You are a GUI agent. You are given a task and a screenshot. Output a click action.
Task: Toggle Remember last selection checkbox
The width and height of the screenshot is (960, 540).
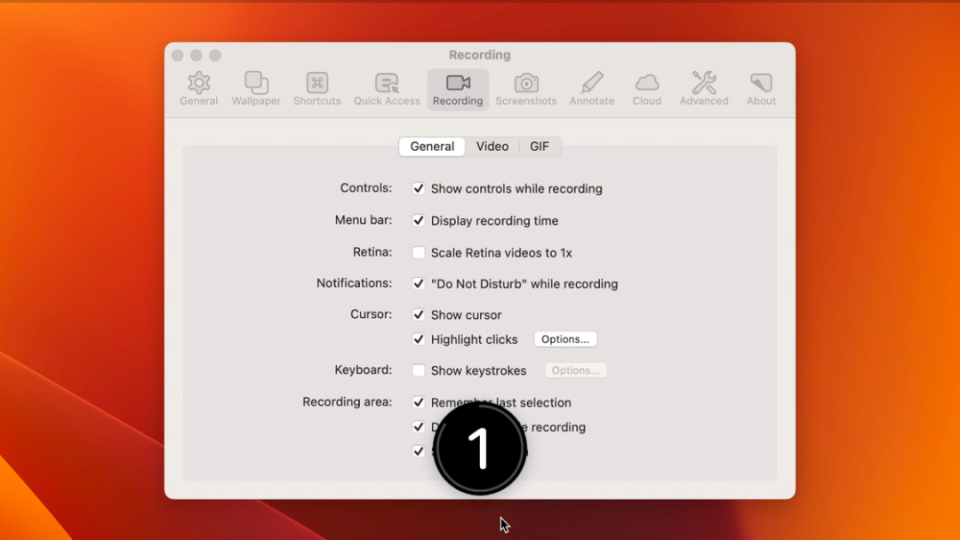[418, 402]
